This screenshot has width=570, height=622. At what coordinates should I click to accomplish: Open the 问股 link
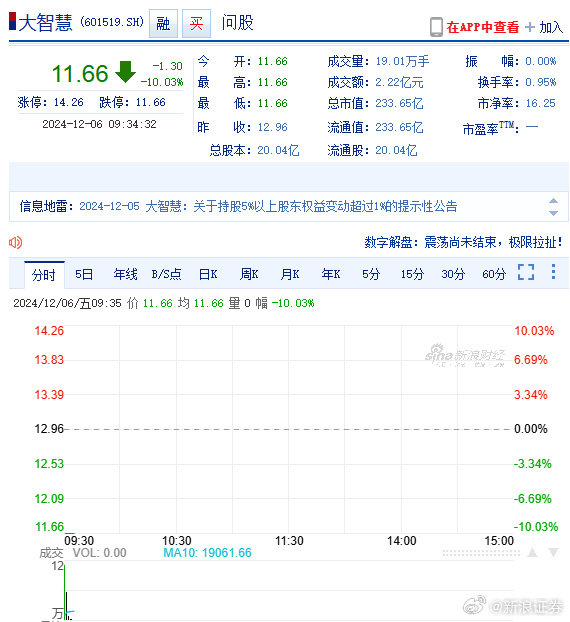(x=237, y=23)
